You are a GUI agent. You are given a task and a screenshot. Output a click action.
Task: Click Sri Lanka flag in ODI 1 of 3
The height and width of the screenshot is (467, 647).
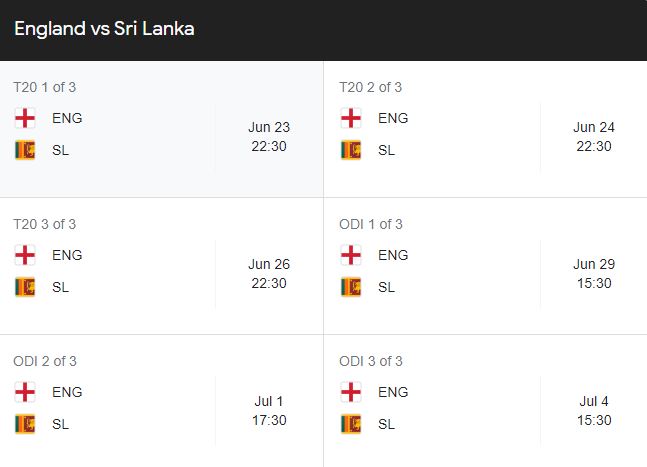351,287
